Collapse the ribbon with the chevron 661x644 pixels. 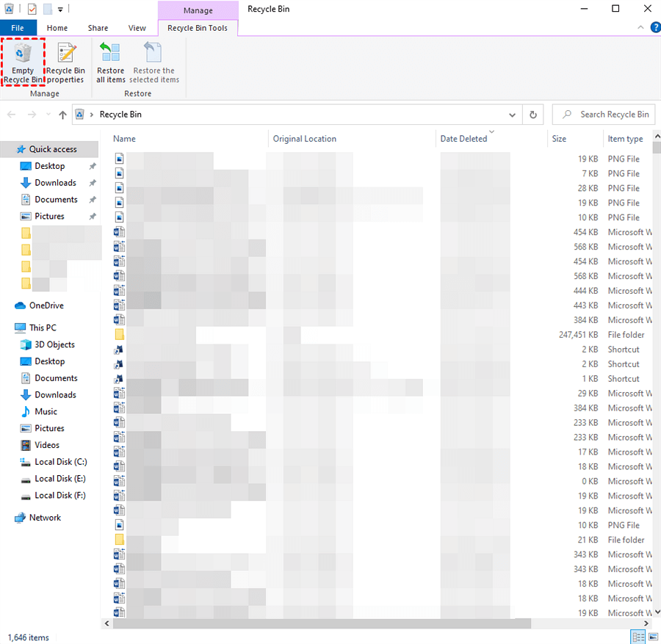coord(640,27)
